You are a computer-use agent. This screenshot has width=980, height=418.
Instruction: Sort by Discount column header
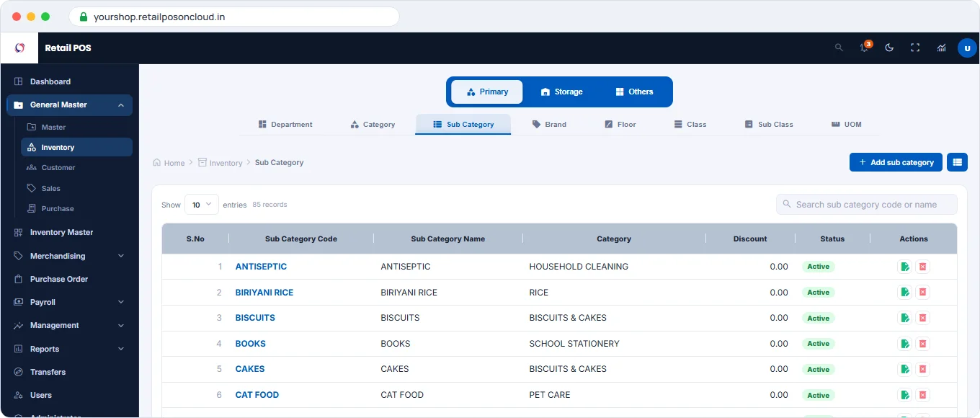750,239
